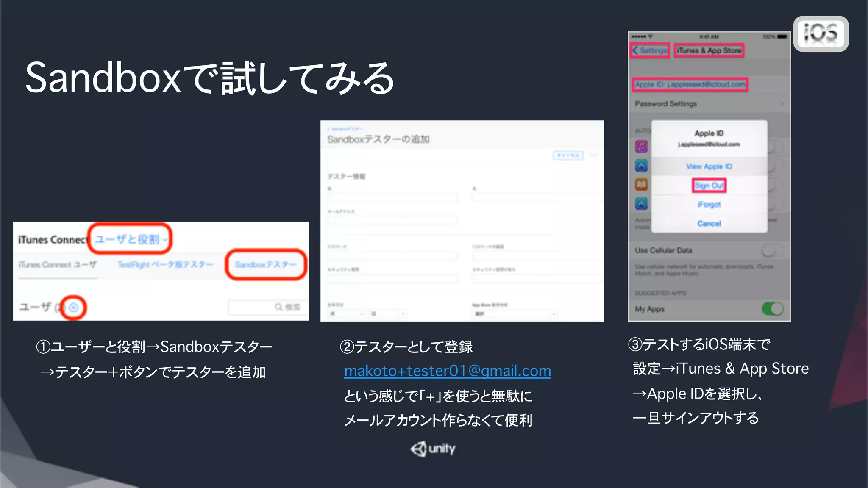Click the 姓 last-name input field
Image resolution: width=868 pixels, height=488 pixels.
click(392, 197)
